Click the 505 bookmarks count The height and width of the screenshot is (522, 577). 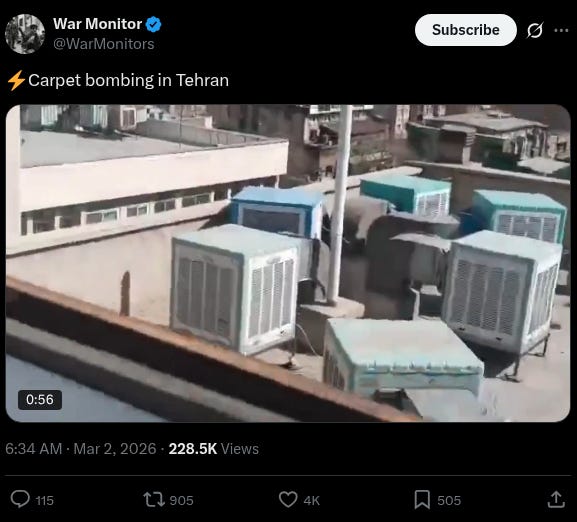click(449, 501)
